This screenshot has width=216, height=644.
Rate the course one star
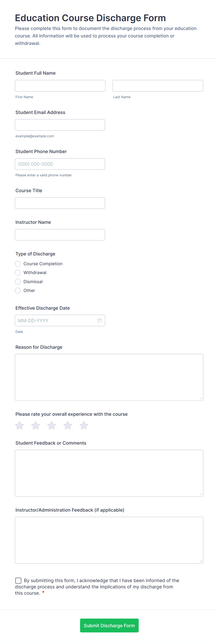pyautogui.click(x=20, y=425)
